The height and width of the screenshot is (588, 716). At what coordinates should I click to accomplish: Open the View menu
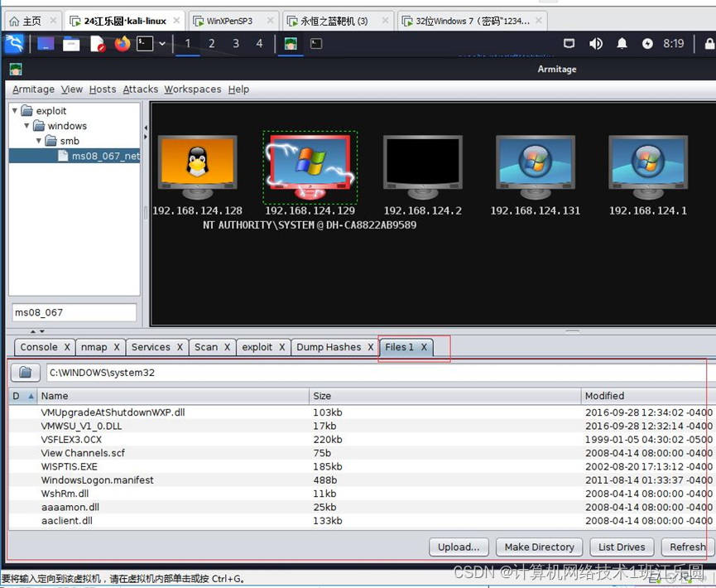72,89
